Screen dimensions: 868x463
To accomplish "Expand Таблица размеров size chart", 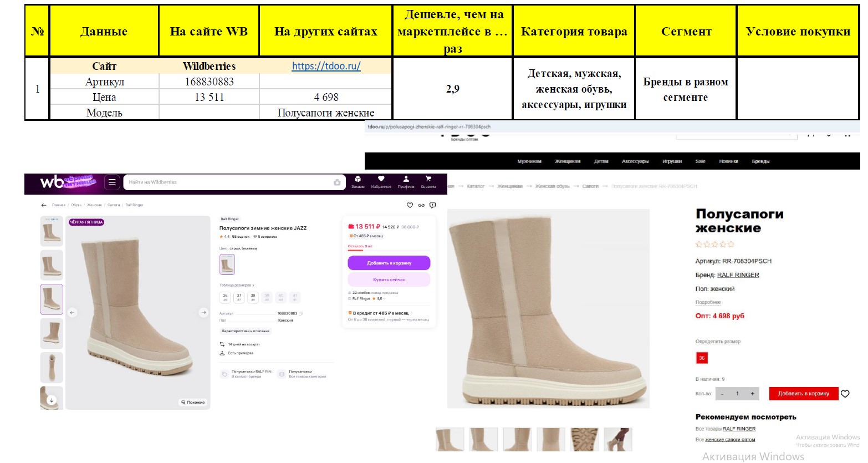I will click(x=237, y=285).
